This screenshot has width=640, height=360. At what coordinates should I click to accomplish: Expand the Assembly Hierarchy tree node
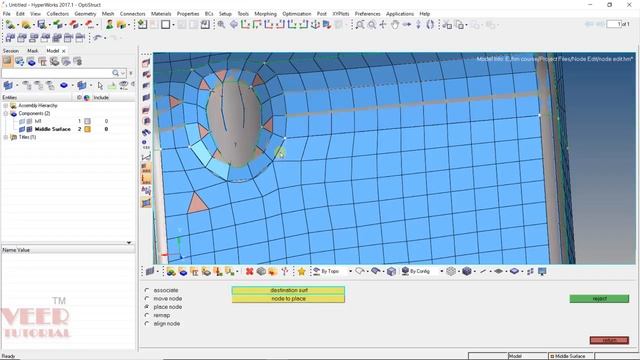tap(6, 105)
